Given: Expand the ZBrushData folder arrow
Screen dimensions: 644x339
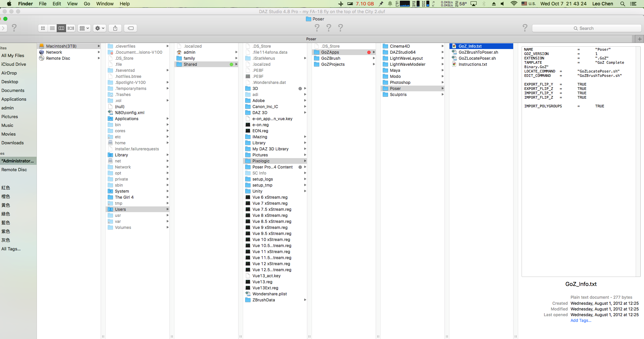Looking at the screenshot, I should click(305, 300).
